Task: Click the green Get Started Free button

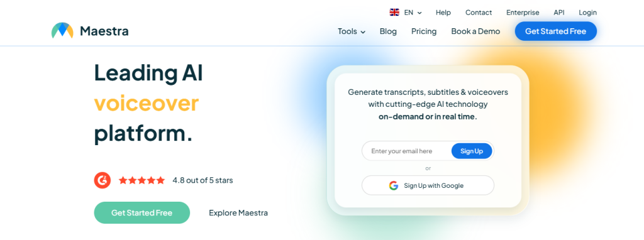Action: 142,212
